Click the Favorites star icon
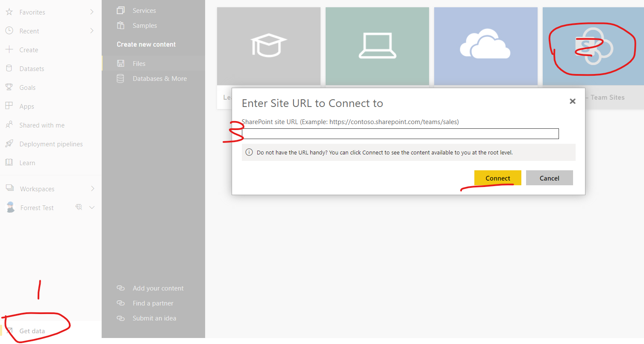The height and width of the screenshot is (344, 644). pos(9,12)
